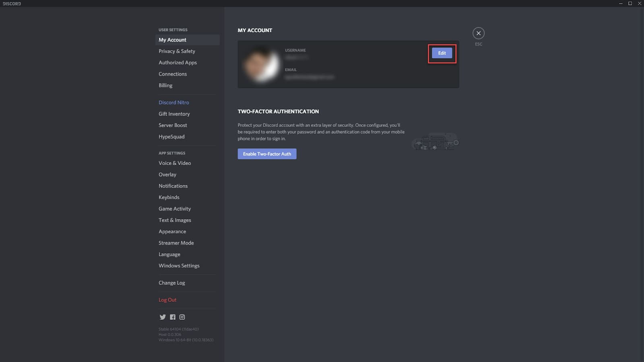Click the blurred profile avatar
Viewport: 644px width, 362px height.
click(261, 64)
